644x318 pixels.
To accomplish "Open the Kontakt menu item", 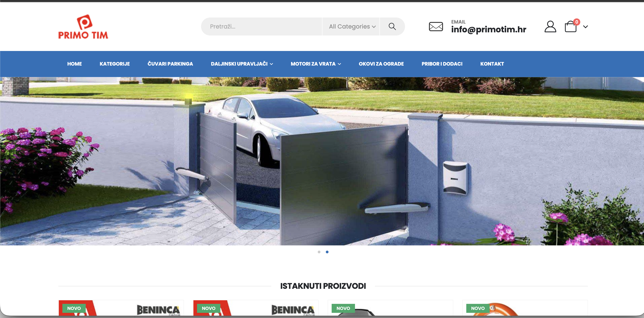I will coord(492,64).
